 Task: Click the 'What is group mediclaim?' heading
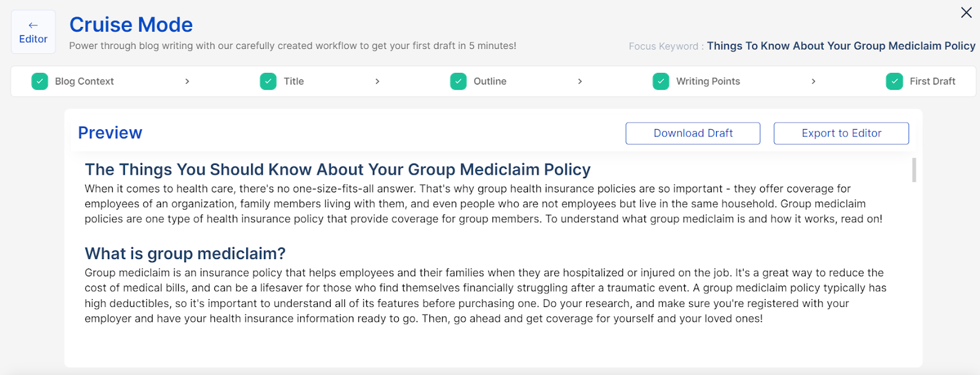tap(185, 254)
